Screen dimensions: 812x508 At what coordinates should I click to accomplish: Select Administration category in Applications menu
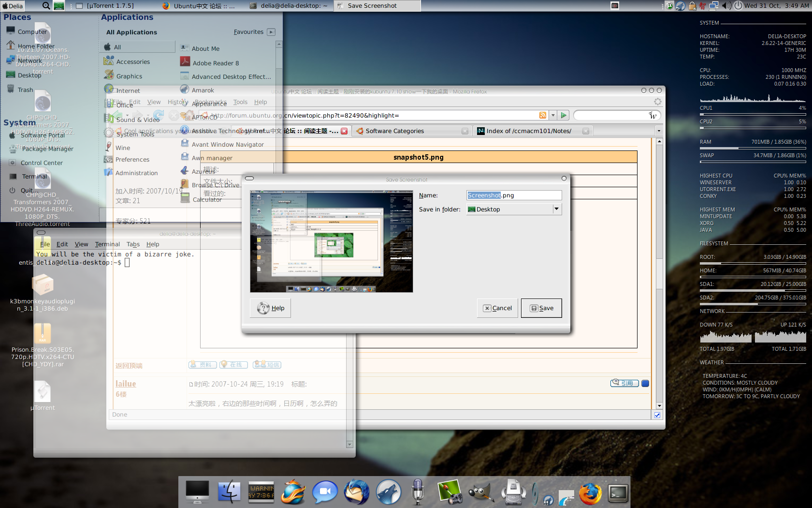[x=131, y=173]
